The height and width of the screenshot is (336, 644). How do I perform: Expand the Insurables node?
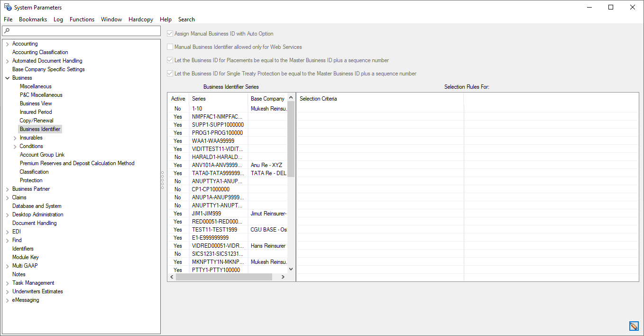(14, 137)
